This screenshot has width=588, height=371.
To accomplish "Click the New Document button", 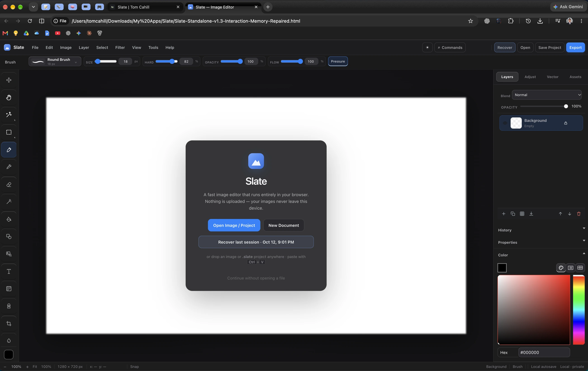I will 284,225.
